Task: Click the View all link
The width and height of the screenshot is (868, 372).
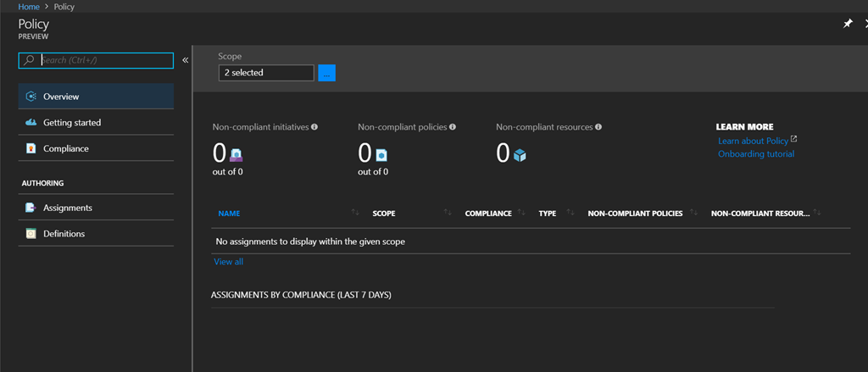Action: tap(228, 262)
